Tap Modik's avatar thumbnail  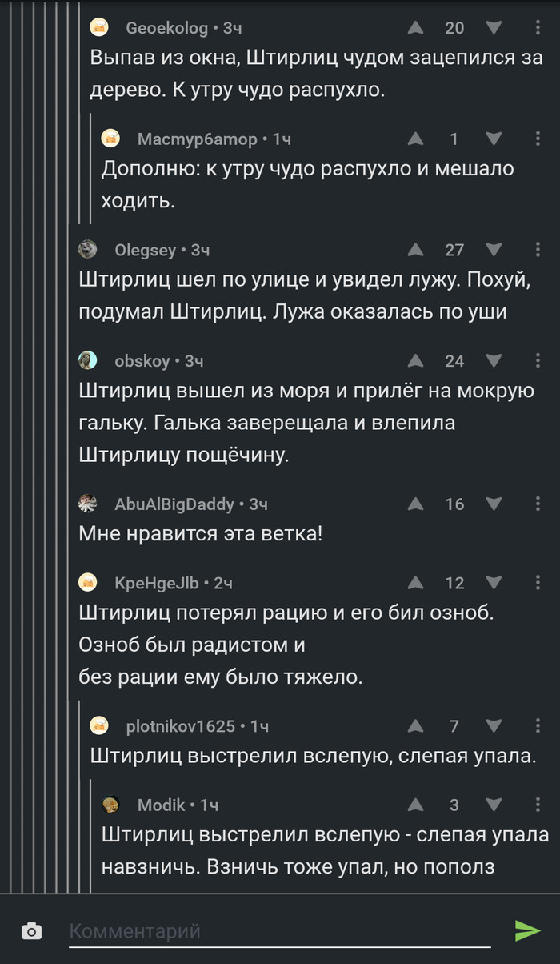pos(111,805)
